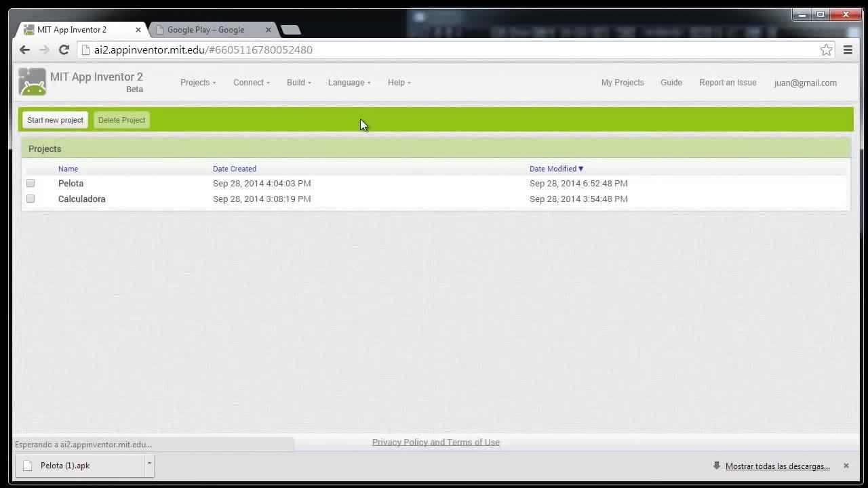This screenshot has width=868, height=488.
Task: Close the downloads bar
Action: pyautogui.click(x=846, y=466)
